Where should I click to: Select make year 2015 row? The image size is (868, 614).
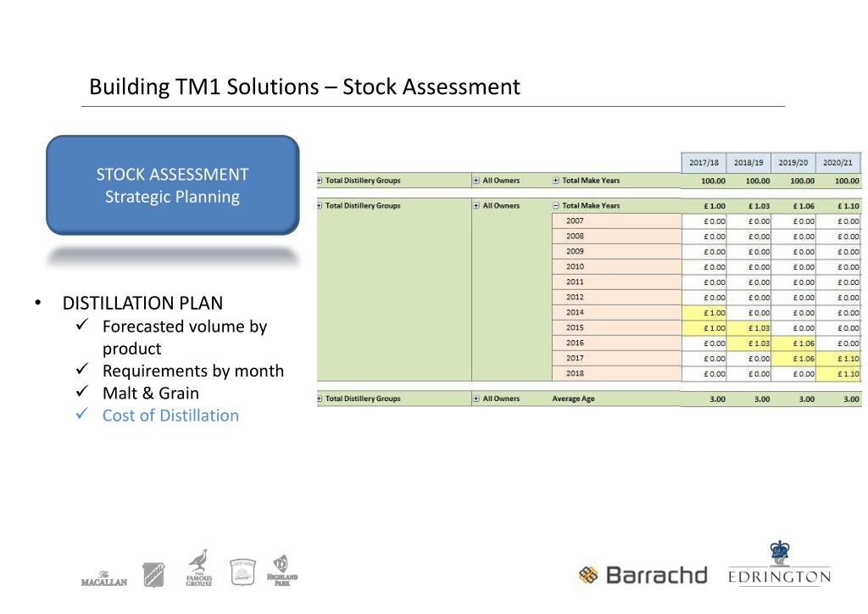(x=617, y=327)
